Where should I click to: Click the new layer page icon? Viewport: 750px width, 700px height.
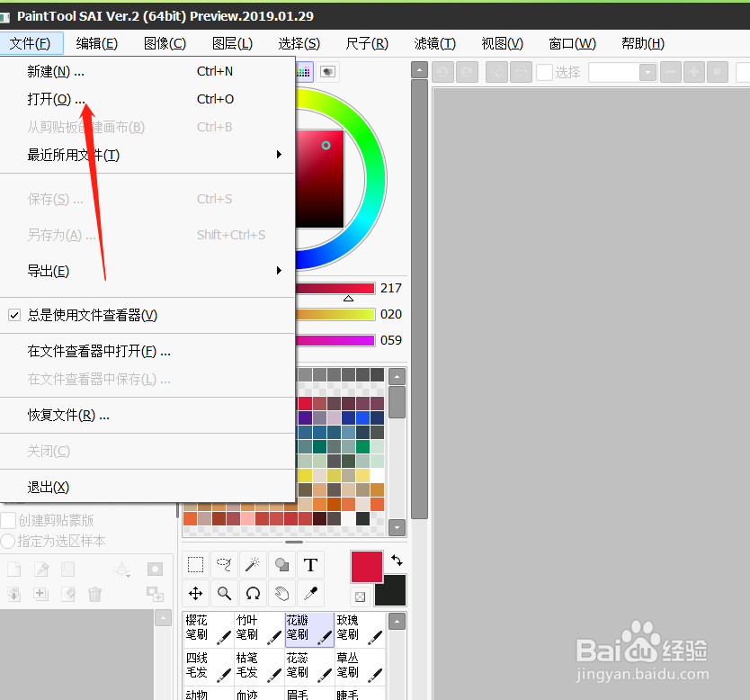(14, 569)
